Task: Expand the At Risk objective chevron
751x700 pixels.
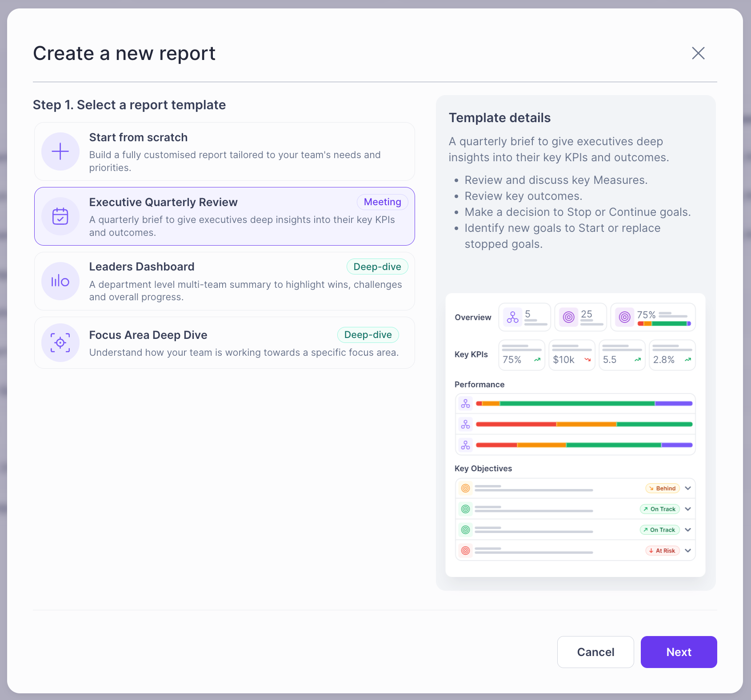Action: tap(688, 551)
